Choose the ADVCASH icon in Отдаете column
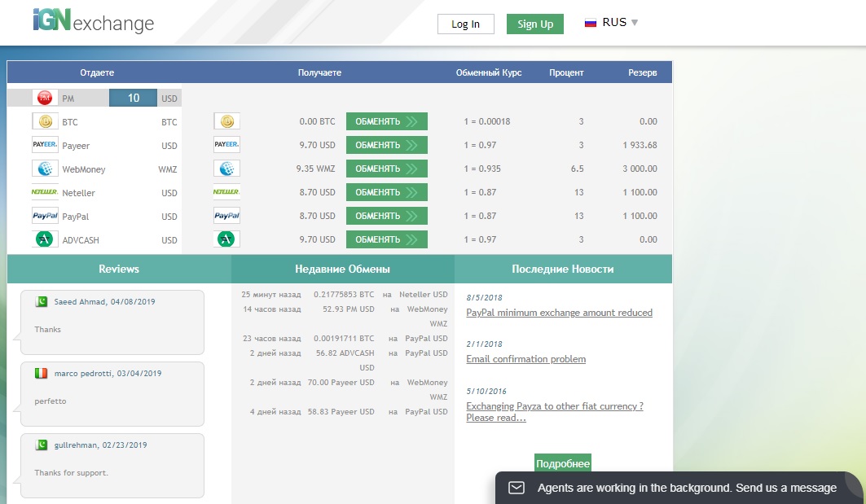The width and height of the screenshot is (866, 504). [45, 239]
